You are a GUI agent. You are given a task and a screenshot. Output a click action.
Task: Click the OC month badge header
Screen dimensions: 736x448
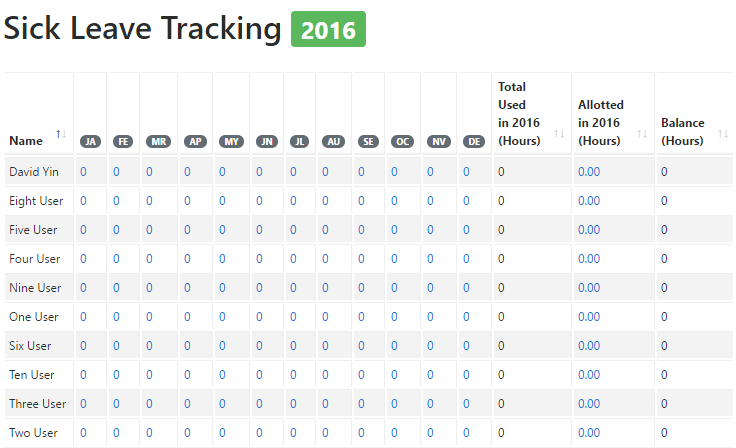coord(402,142)
